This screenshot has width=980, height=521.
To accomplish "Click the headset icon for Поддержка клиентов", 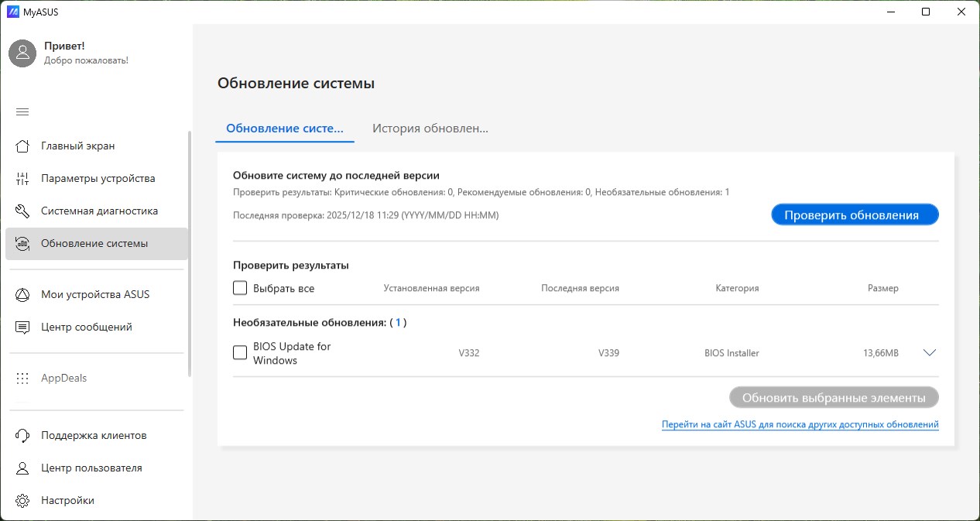I will [22, 435].
